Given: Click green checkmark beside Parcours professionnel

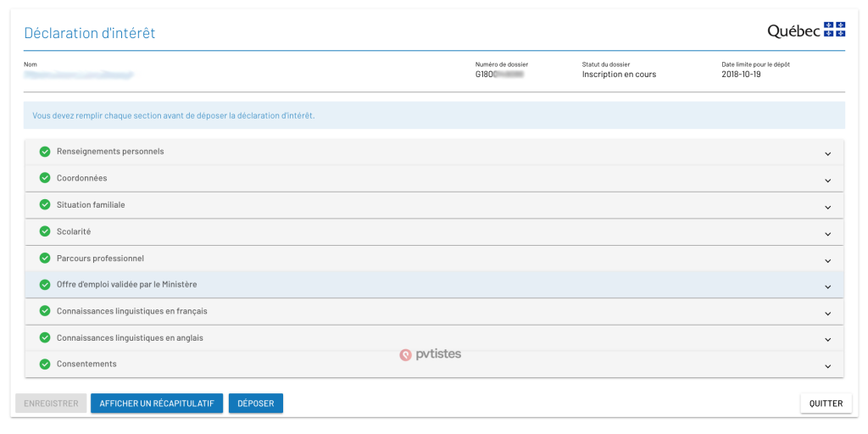Looking at the screenshot, I should coord(45,259).
